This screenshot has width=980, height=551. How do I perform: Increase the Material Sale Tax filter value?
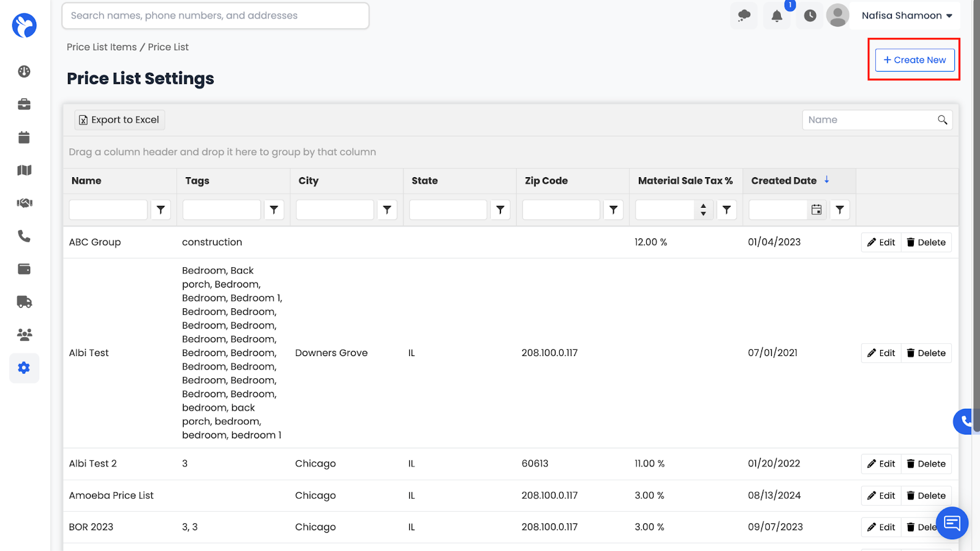click(x=703, y=206)
